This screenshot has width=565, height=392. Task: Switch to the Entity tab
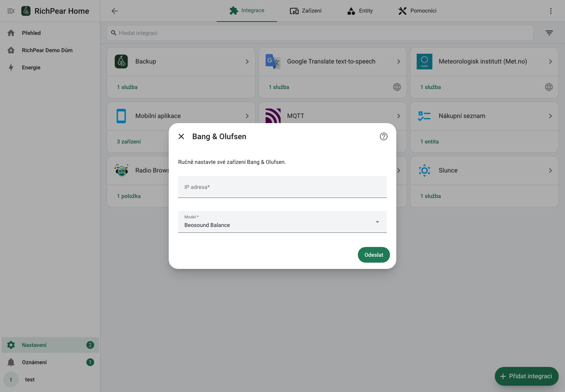click(360, 11)
